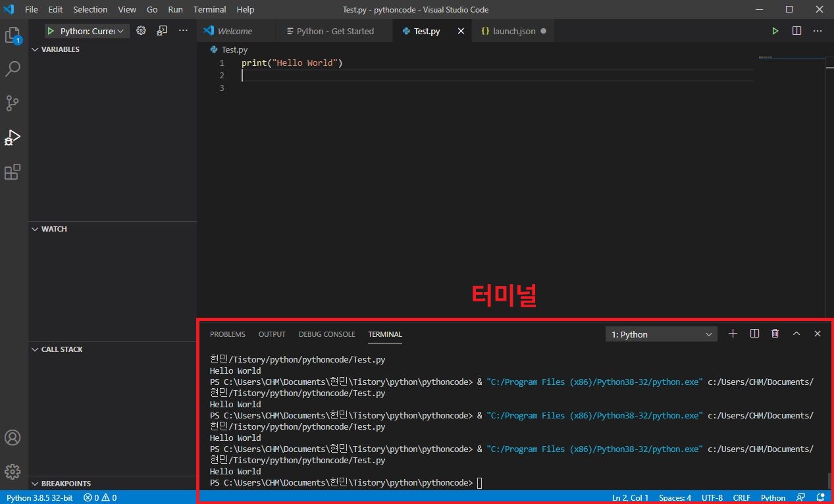Close the Test.py editor tab
The image size is (834, 504).
pos(461,31)
